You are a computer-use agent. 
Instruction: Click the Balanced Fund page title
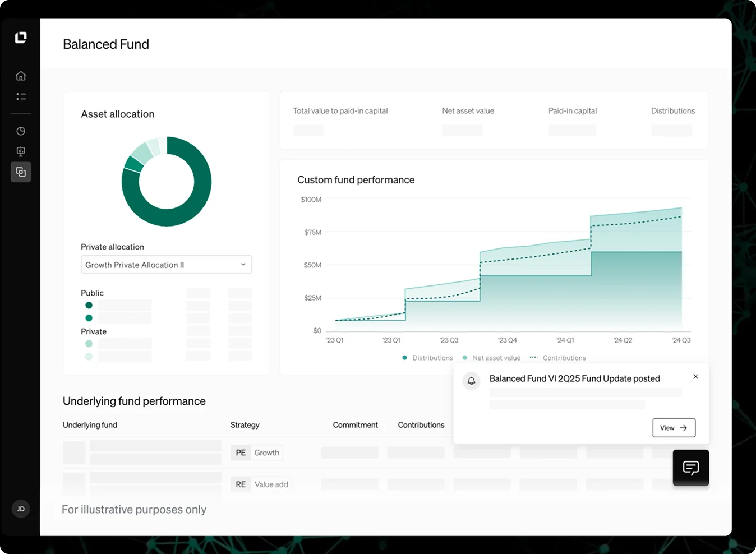pyautogui.click(x=106, y=44)
